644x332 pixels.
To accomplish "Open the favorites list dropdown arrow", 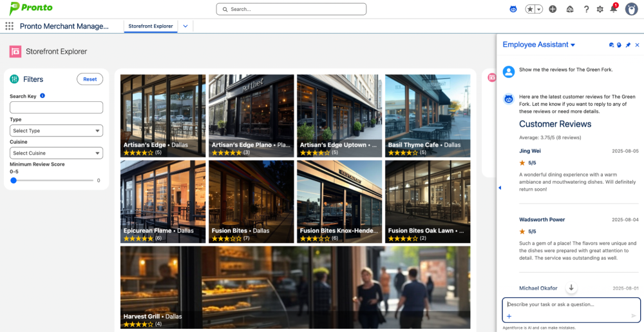I will (538, 9).
